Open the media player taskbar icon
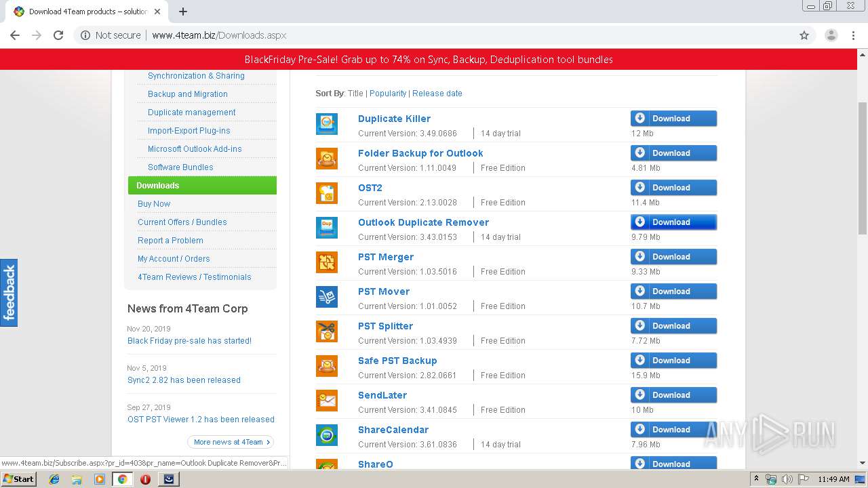The width and height of the screenshot is (868, 488). pos(100,479)
